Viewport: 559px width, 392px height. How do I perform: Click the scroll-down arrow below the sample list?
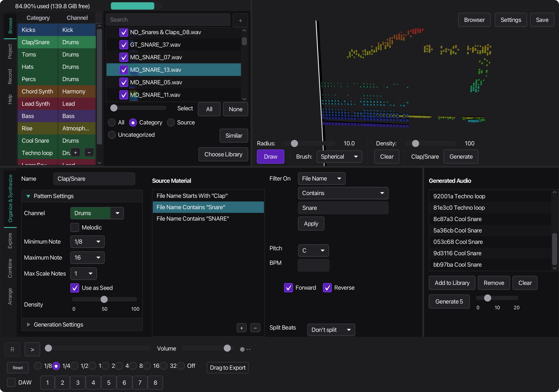pos(244,99)
